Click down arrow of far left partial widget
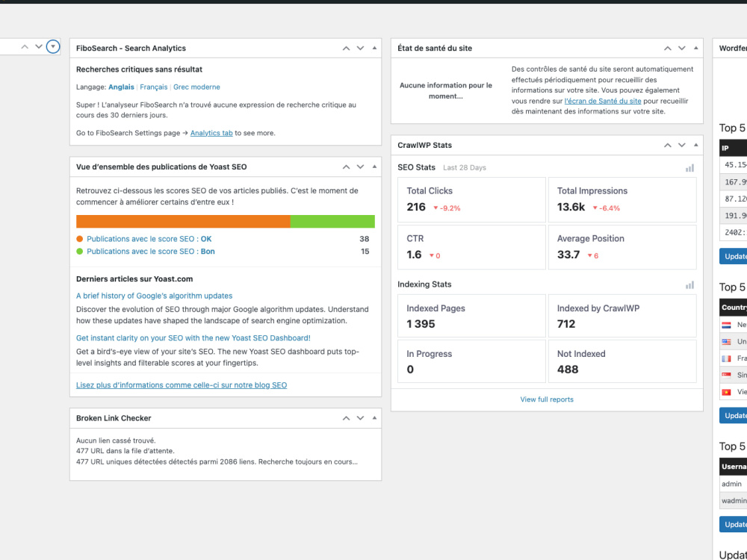Image resolution: width=747 pixels, height=560 pixels. click(x=39, y=46)
